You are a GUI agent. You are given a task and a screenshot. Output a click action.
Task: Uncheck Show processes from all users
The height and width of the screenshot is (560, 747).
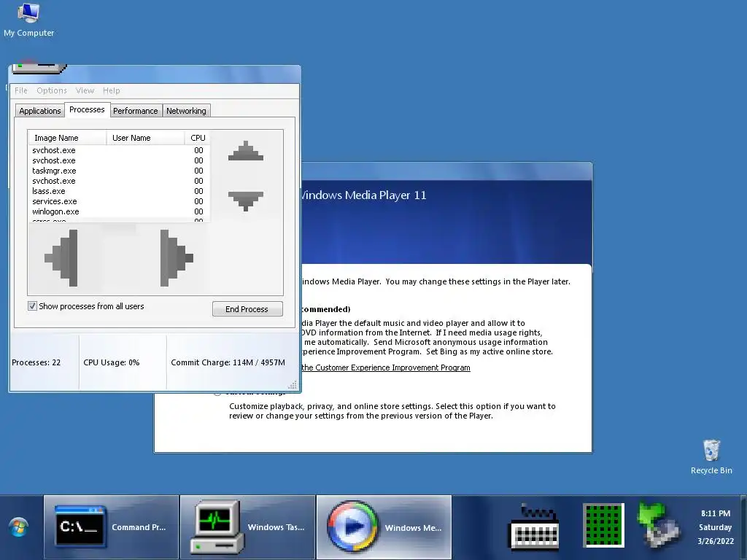[32, 306]
